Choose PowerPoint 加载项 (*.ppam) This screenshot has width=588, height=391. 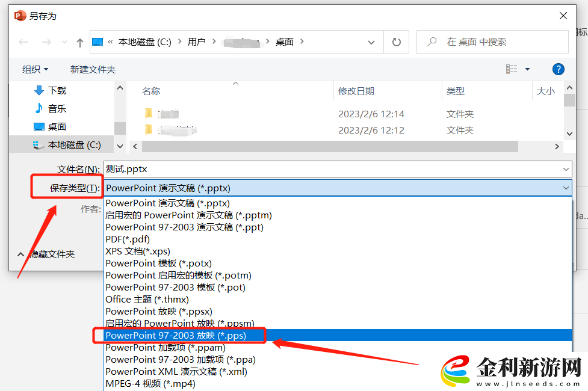338,347
